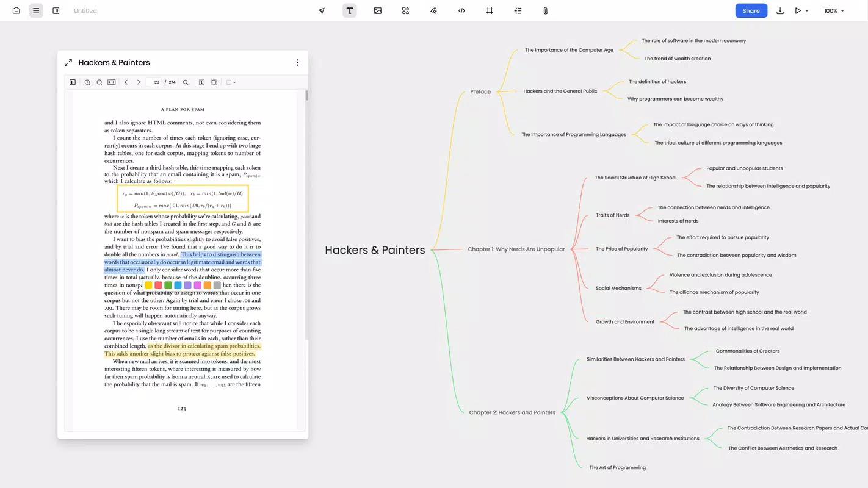Click the yellow-boxed formula in the PDF
The image size is (868, 488).
(x=183, y=198)
